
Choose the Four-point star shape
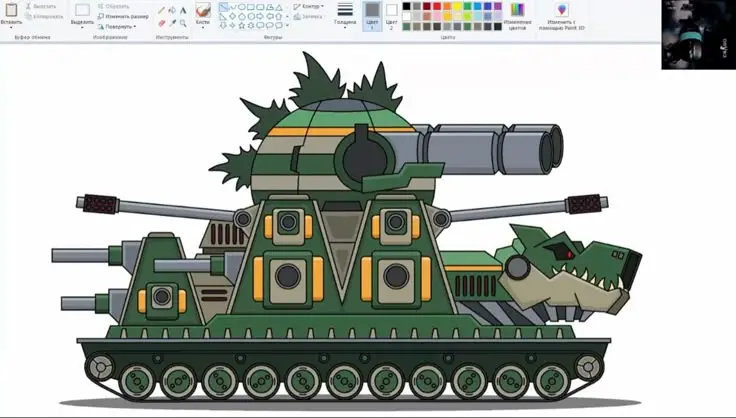(233, 25)
